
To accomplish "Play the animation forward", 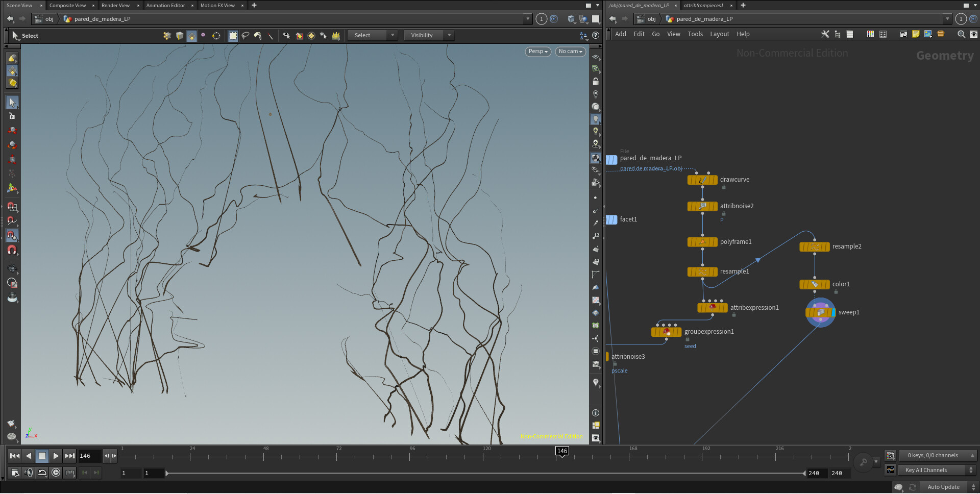I will 56,456.
